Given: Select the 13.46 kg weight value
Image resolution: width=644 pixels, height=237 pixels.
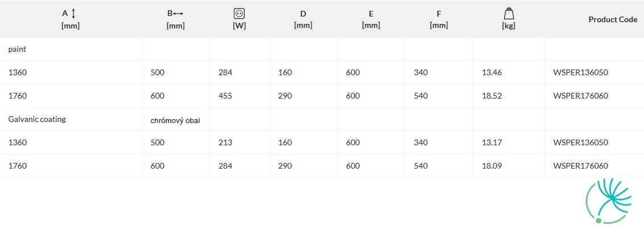Looking at the screenshot, I should [492, 72].
